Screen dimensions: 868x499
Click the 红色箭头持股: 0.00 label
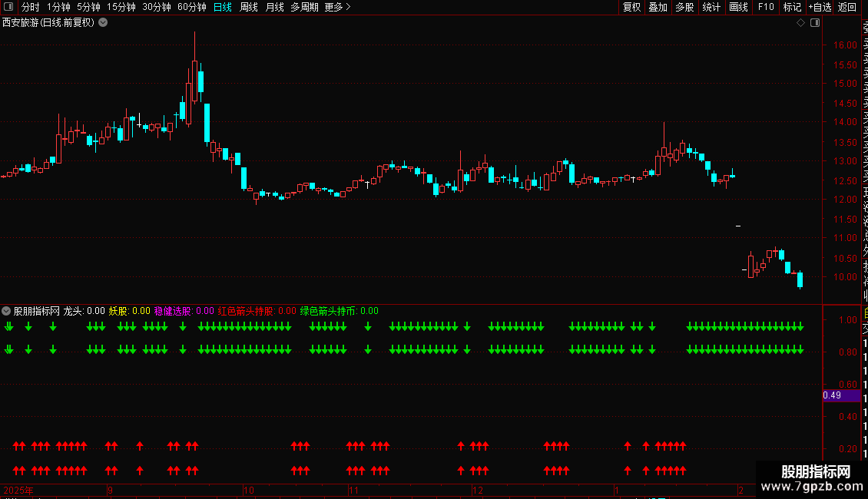(x=257, y=311)
